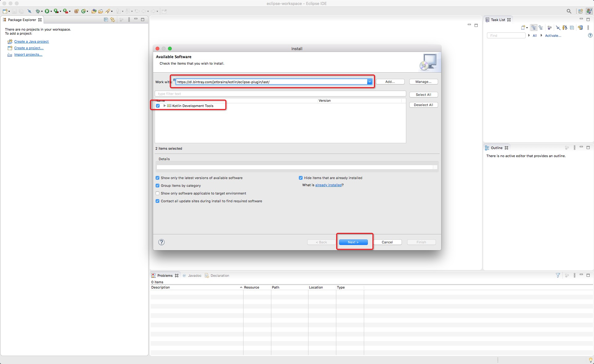Click the Open Perspective icon
Image resolution: width=594 pixels, height=364 pixels.
(x=581, y=11)
